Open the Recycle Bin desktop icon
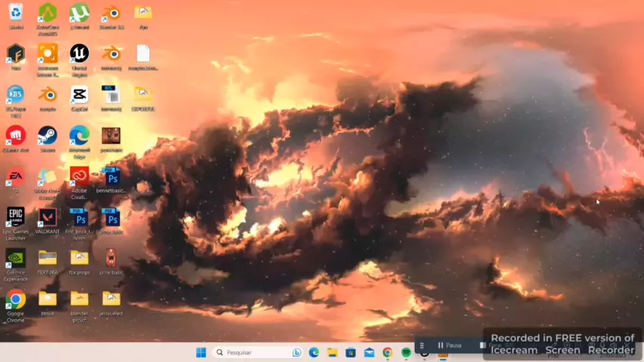 tap(16, 17)
